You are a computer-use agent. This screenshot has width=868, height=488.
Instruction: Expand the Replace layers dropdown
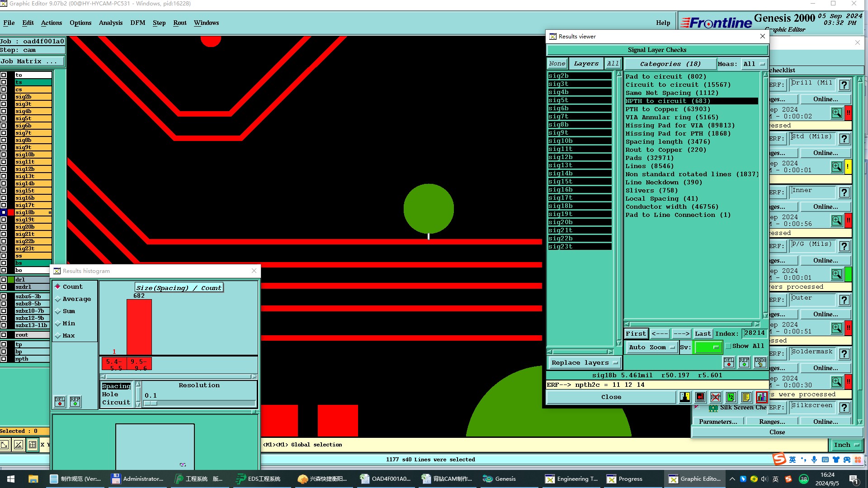point(584,363)
